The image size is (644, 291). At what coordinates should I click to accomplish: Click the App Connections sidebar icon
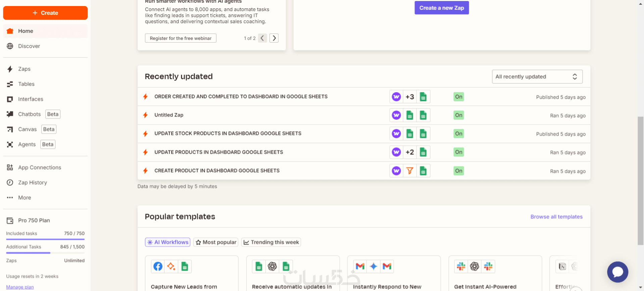[x=10, y=167]
